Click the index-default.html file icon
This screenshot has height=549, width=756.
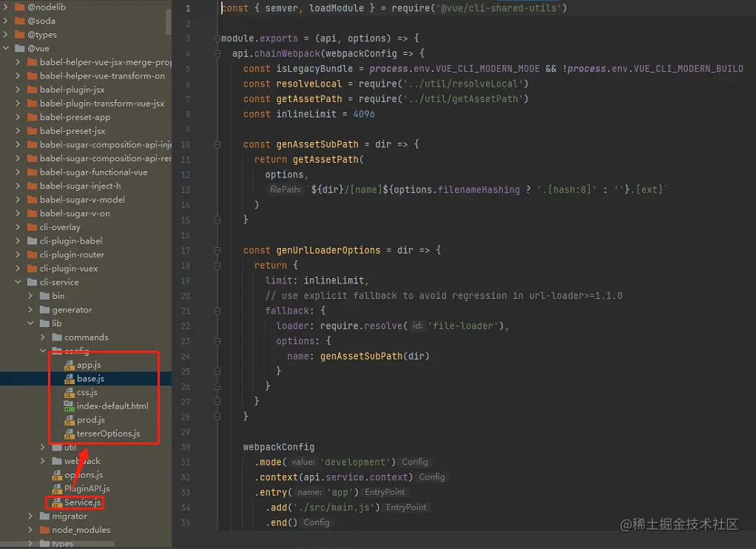tap(69, 406)
